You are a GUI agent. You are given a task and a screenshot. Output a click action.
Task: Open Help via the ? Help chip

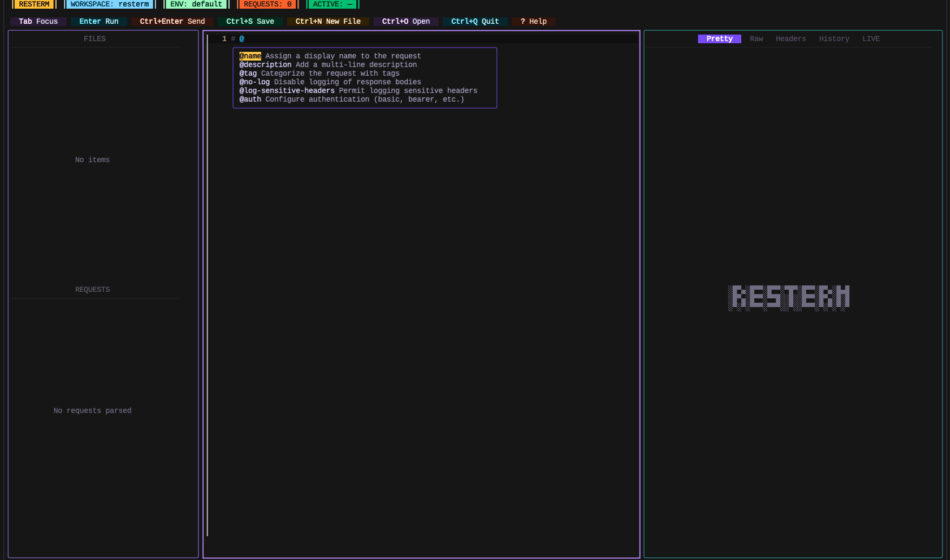click(x=533, y=21)
